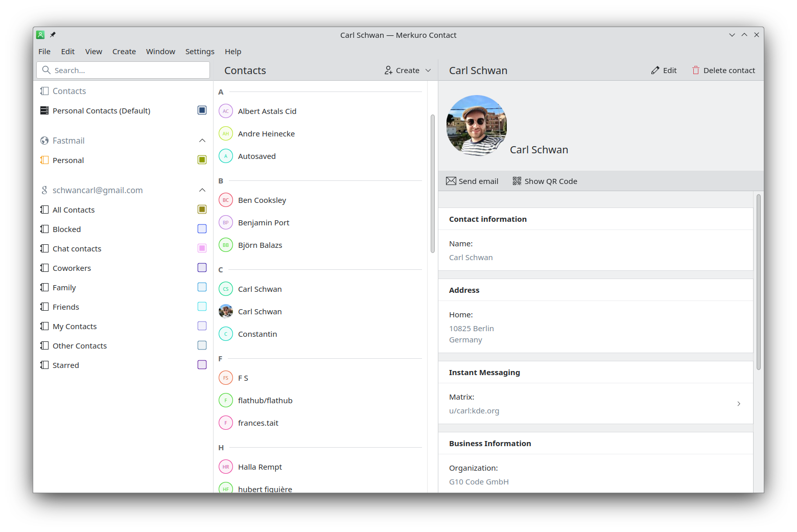Collapse the schwancarl@gmail.com section
Image resolution: width=797 pixels, height=532 pixels.
(x=202, y=190)
